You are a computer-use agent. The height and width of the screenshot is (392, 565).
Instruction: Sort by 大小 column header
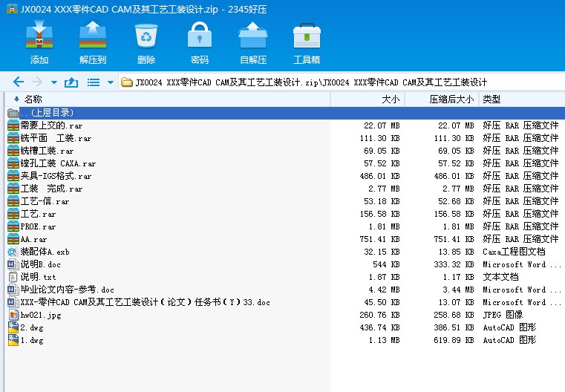click(x=391, y=99)
